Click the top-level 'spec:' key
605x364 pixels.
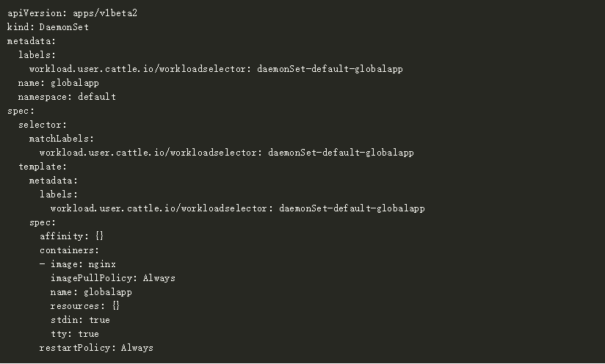tap(21, 111)
